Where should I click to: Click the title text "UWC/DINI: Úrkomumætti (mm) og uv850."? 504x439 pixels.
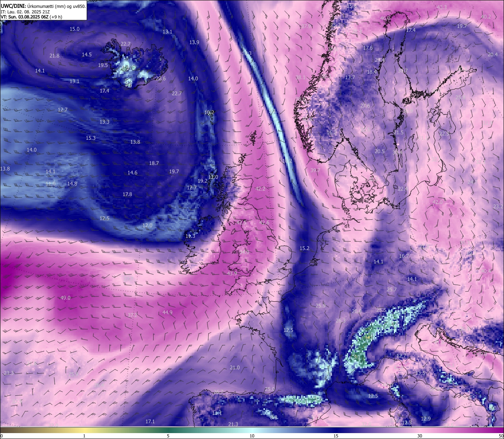click(x=43, y=6)
